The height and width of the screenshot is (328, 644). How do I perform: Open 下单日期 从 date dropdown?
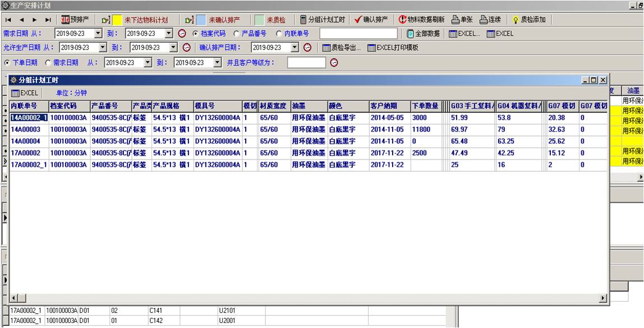tap(148, 63)
